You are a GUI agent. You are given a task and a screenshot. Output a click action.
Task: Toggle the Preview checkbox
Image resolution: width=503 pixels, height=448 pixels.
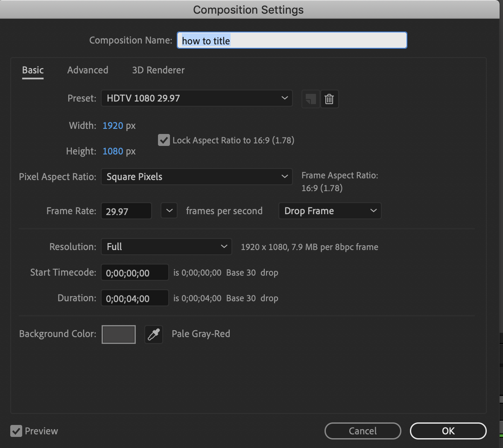16,431
